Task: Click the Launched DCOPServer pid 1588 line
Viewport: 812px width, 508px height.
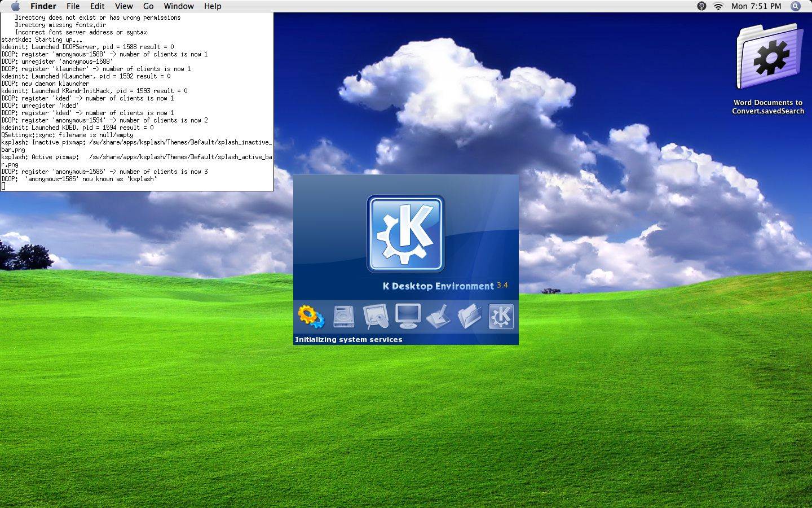Action: (x=87, y=47)
